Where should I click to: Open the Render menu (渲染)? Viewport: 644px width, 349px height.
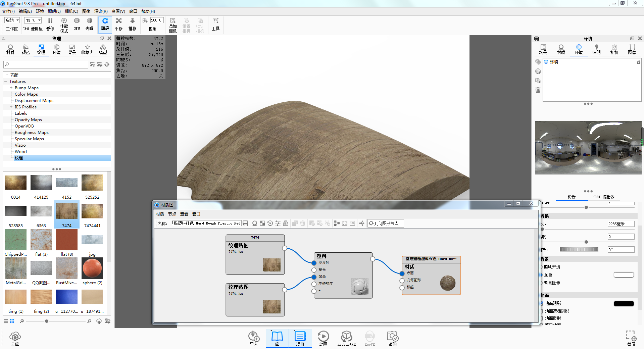[101, 11]
